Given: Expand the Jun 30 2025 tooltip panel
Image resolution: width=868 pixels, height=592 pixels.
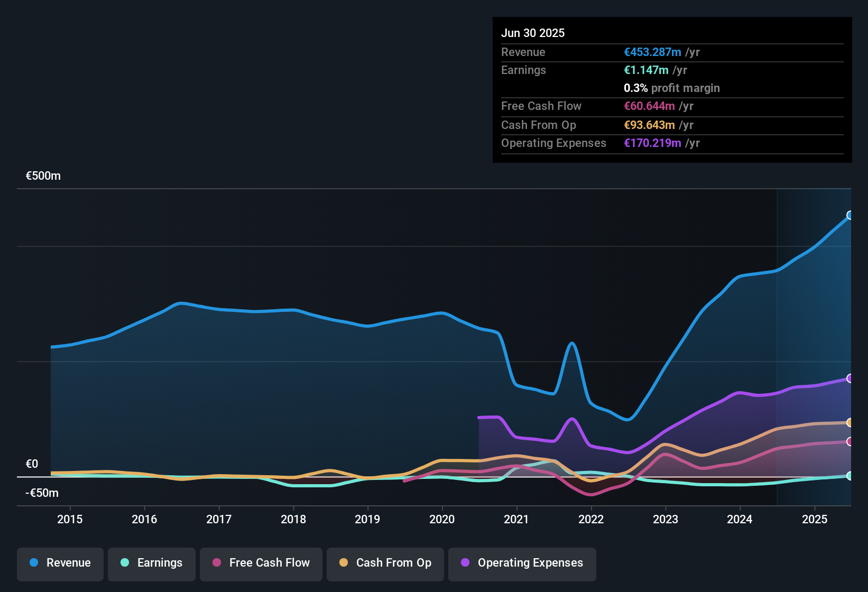Looking at the screenshot, I should click(533, 33).
